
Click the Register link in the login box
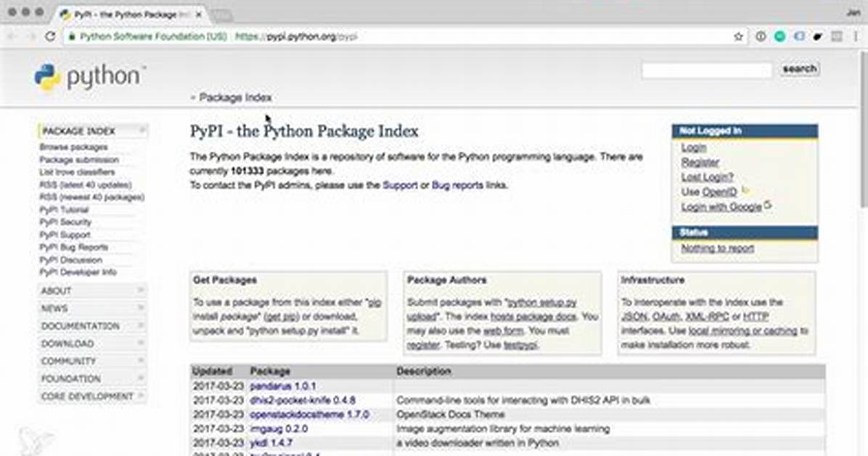tap(700, 163)
